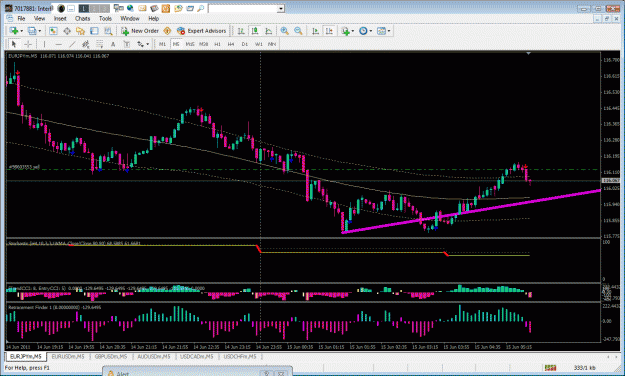Screen dimensions: 625x376
Task: Open the combo box in the title bar
Action: (x=246, y=8)
